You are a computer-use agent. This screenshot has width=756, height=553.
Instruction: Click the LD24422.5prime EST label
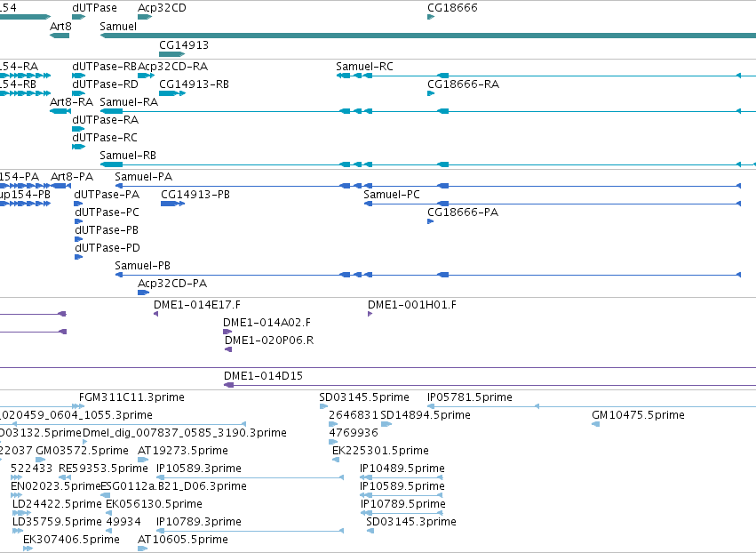pyautogui.click(x=57, y=504)
